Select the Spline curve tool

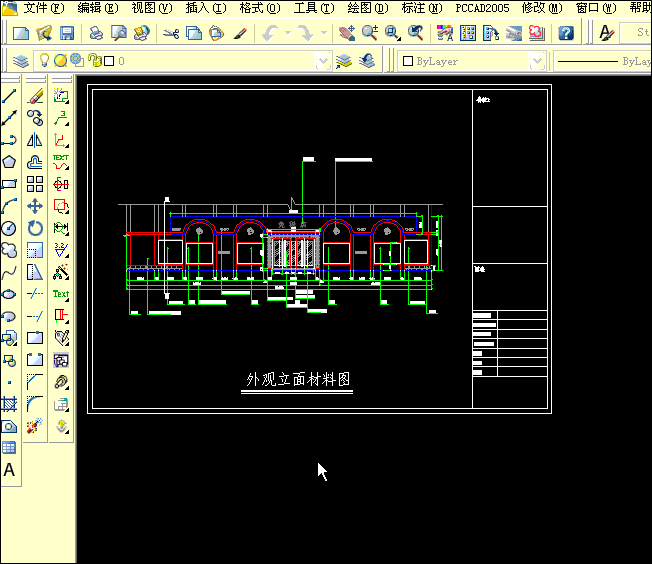(9, 272)
